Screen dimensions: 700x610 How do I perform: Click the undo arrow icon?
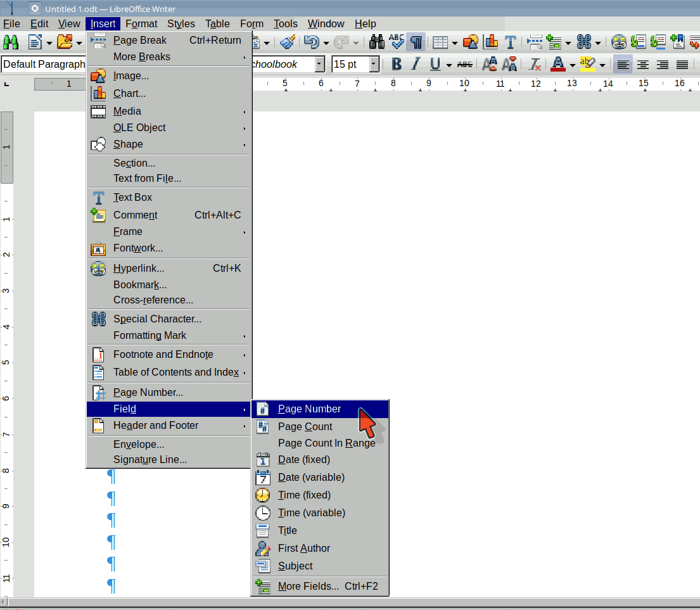click(x=310, y=42)
